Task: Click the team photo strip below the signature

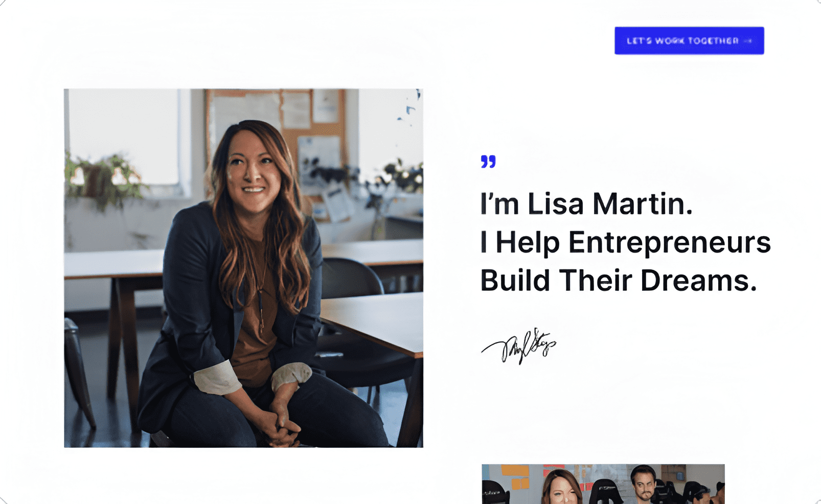Action: click(603, 484)
